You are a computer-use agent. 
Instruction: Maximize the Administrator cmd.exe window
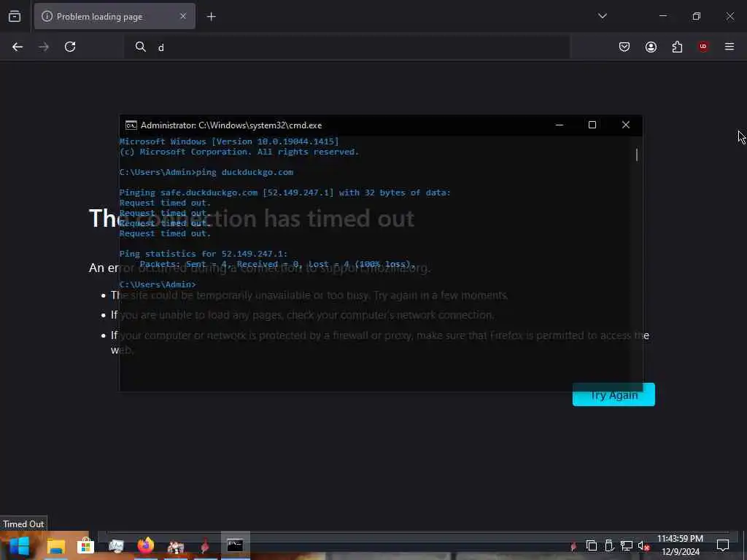pyautogui.click(x=592, y=125)
